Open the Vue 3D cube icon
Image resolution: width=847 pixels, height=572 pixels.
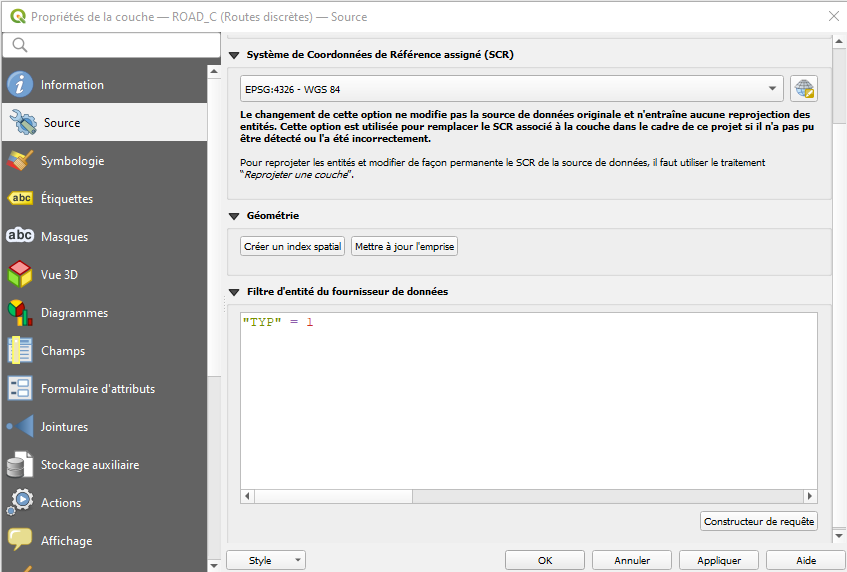(20, 275)
